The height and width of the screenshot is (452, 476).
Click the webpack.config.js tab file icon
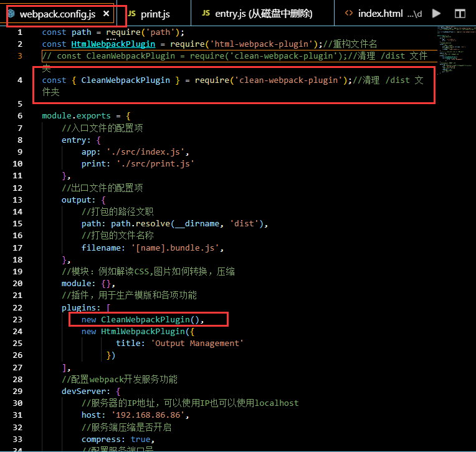click(11, 14)
